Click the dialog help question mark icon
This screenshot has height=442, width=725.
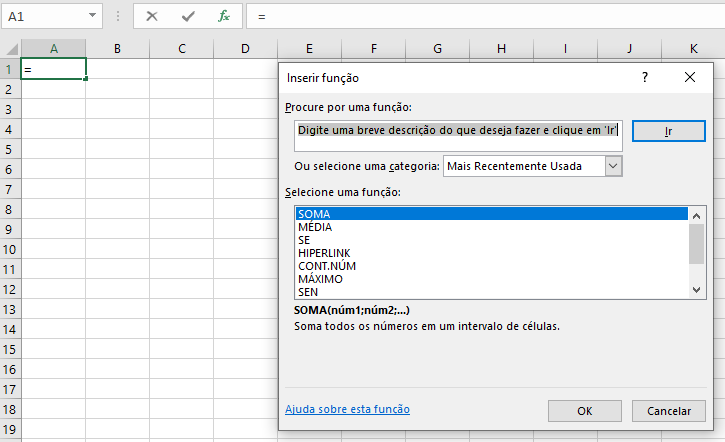(x=645, y=77)
